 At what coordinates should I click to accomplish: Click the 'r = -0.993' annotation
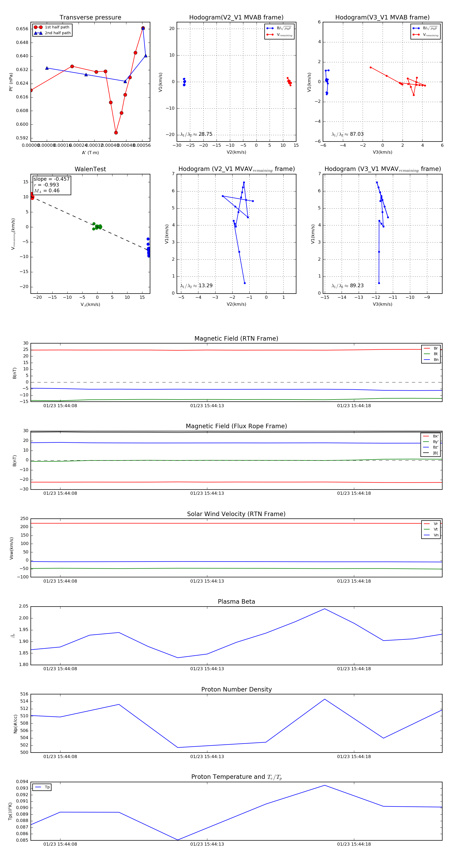coord(47,185)
